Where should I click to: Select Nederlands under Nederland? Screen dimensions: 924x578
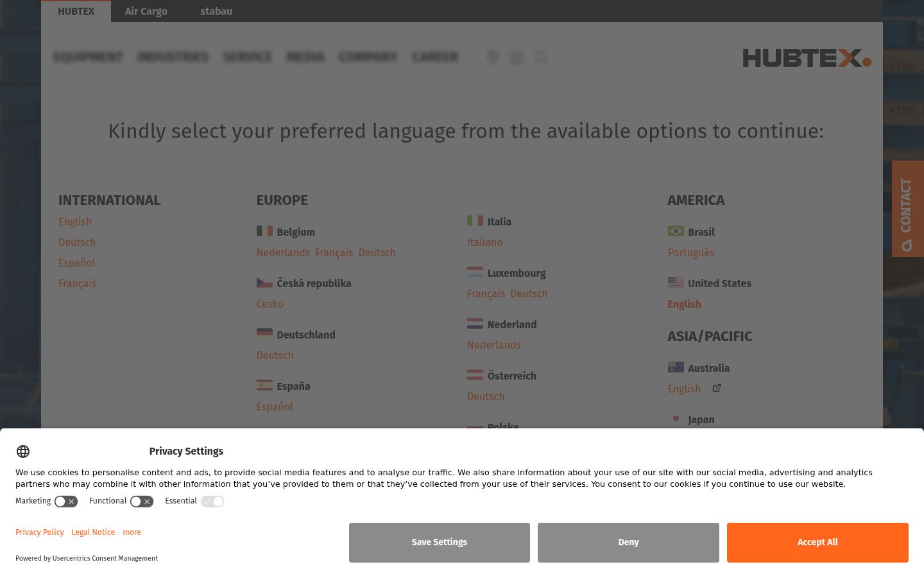pyautogui.click(x=494, y=345)
